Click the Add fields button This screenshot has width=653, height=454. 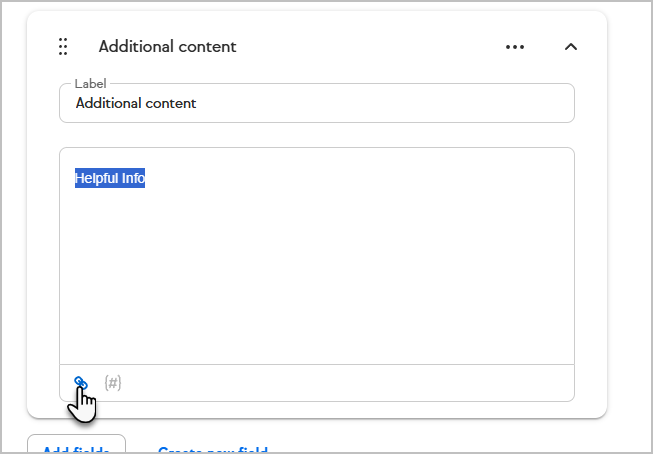click(76, 444)
